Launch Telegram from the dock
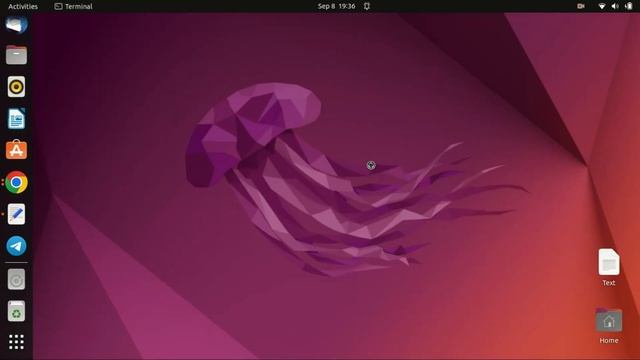 pos(16,246)
